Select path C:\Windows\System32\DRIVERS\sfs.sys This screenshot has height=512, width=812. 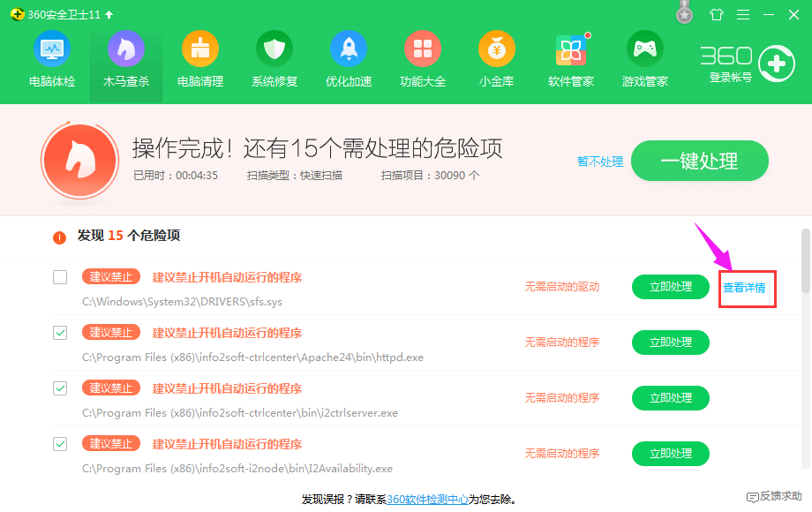(x=183, y=302)
